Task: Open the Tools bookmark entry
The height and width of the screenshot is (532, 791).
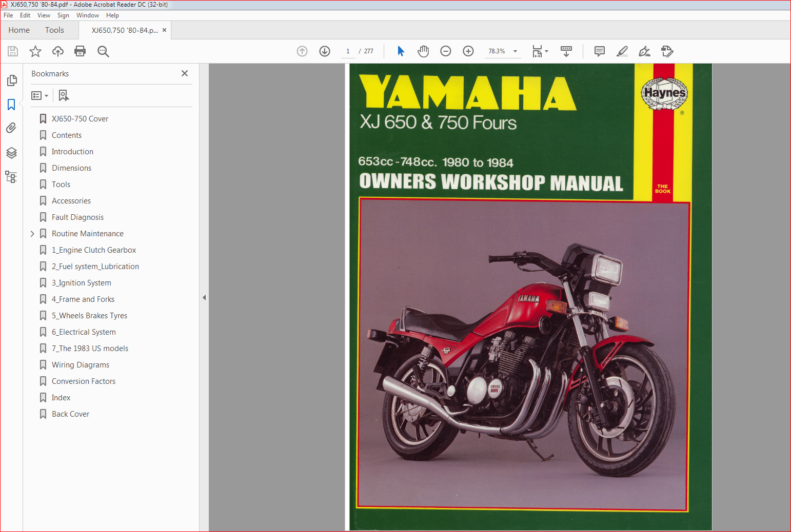Action: (61, 185)
